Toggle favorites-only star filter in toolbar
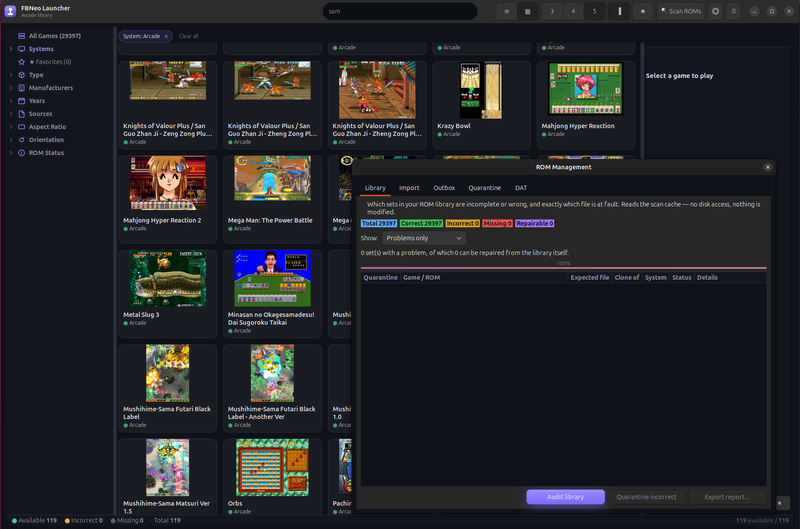This screenshot has height=529, width=800. [x=642, y=11]
